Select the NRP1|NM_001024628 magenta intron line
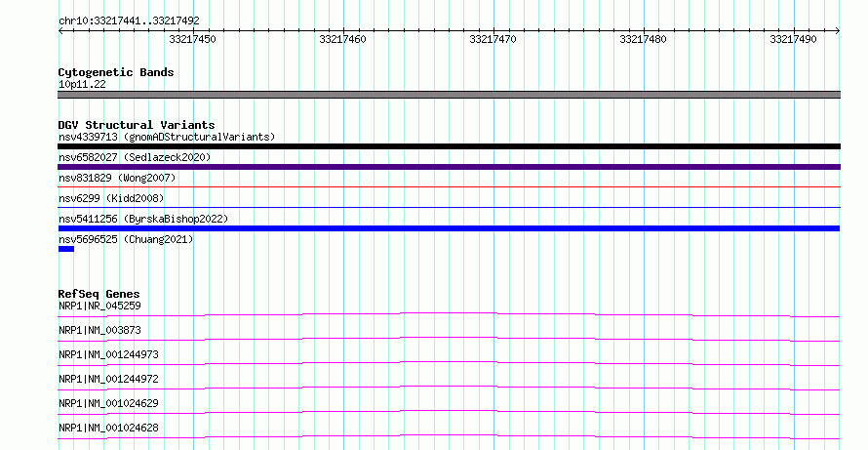This screenshot has height=450, width=868. [449, 436]
